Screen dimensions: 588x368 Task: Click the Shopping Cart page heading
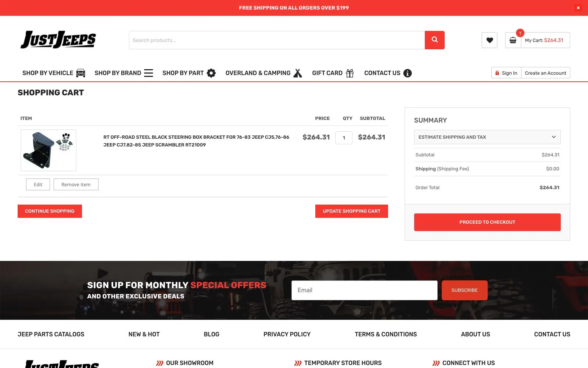point(51,93)
